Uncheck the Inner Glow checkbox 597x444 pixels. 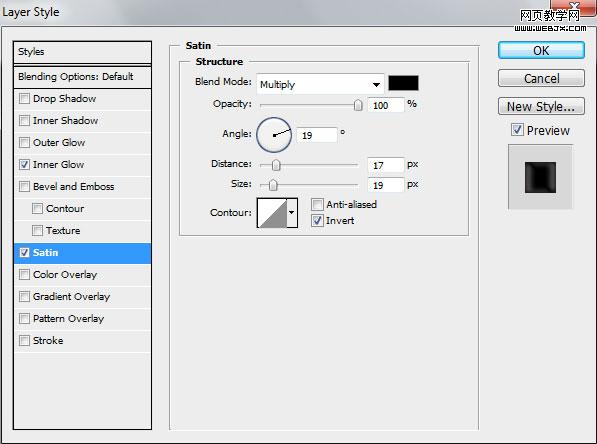coord(24,165)
